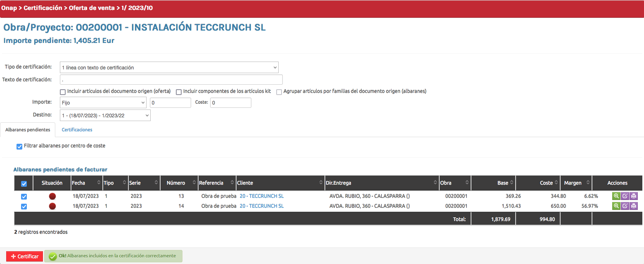
Task: Check Incluir componentes de los artículos kit
Action: (x=179, y=92)
